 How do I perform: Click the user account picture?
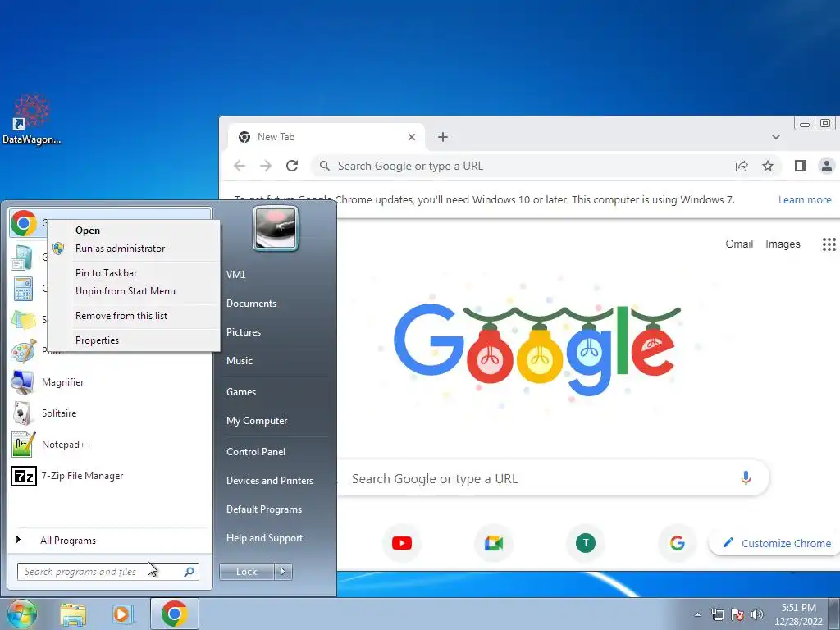(276, 229)
